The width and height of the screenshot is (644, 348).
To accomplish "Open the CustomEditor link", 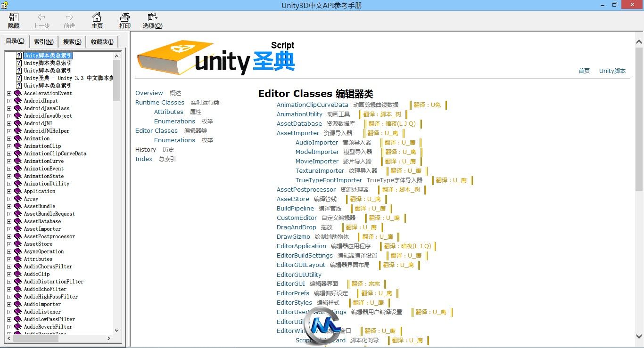I will pyautogui.click(x=297, y=218).
